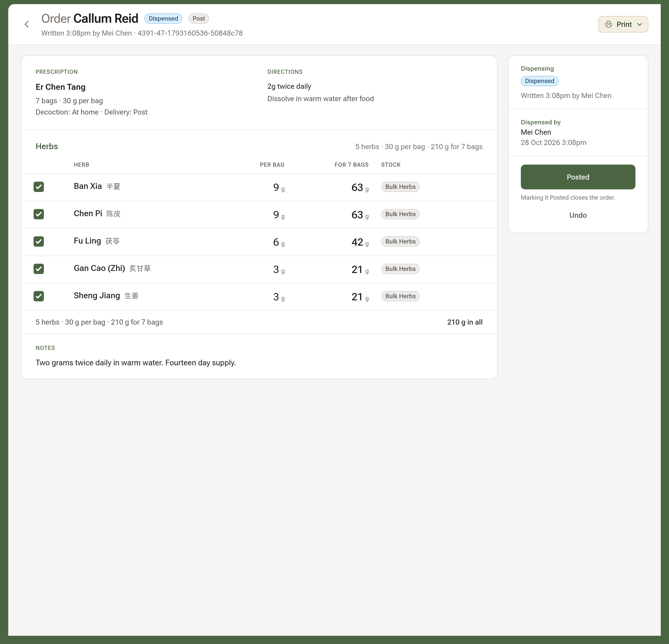The width and height of the screenshot is (669, 644).
Task: Click Bulk Herbs tag for Gan Cao (Zhi)
Action: 400,269
